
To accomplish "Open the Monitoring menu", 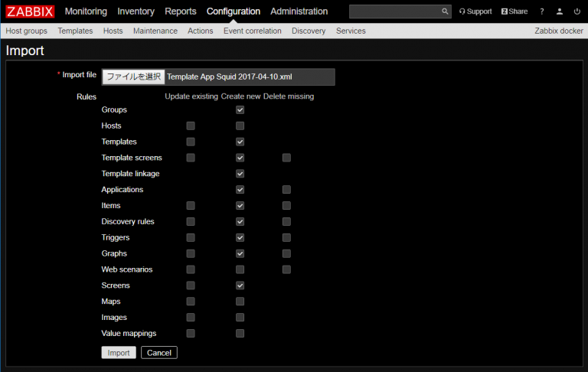I will pos(86,11).
